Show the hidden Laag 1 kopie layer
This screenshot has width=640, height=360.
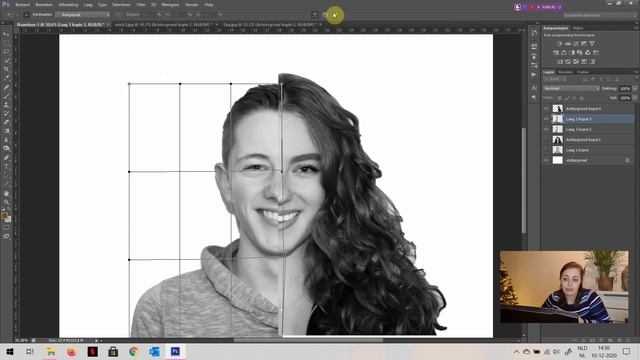tap(546, 150)
